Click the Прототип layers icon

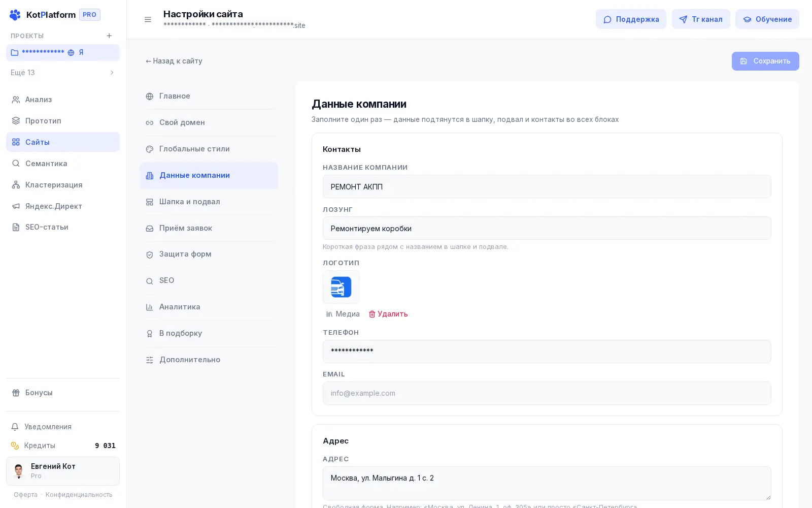pyautogui.click(x=16, y=121)
